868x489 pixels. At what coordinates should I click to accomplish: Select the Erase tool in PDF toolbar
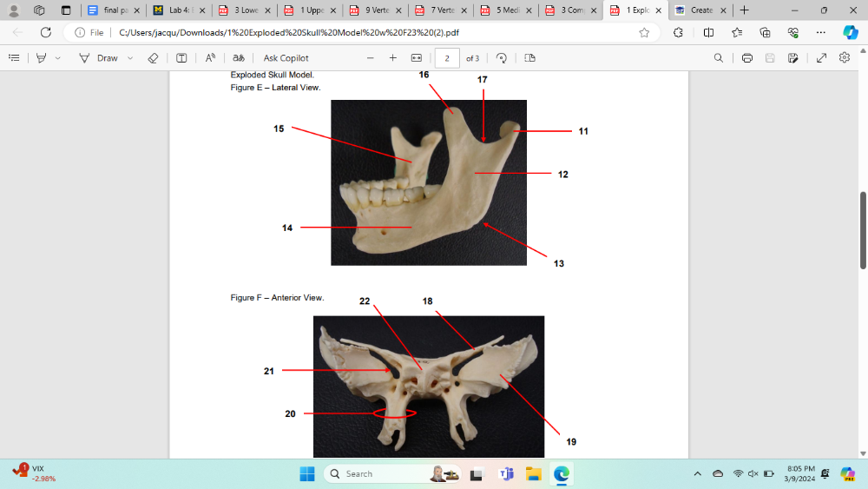point(153,58)
